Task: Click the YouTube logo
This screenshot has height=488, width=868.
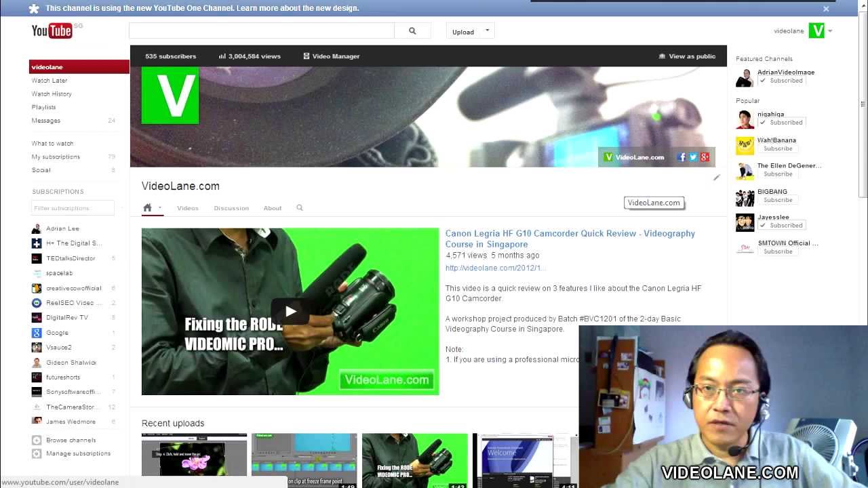Action: (52, 30)
